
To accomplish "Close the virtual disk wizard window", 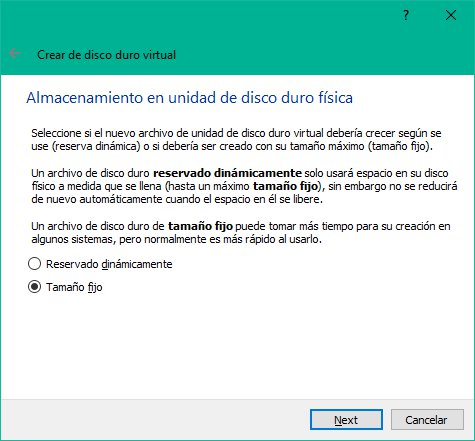I will click(451, 15).
